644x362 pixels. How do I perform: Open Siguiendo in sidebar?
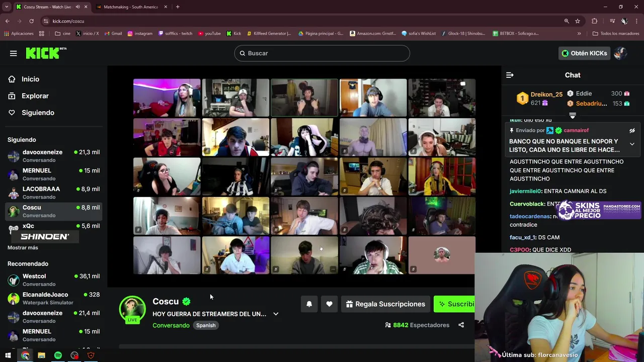click(38, 113)
